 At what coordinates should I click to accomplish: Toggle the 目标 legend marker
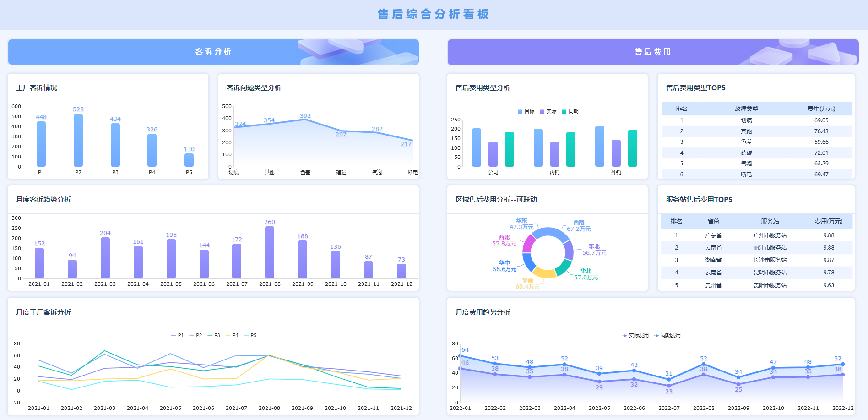click(526, 111)
